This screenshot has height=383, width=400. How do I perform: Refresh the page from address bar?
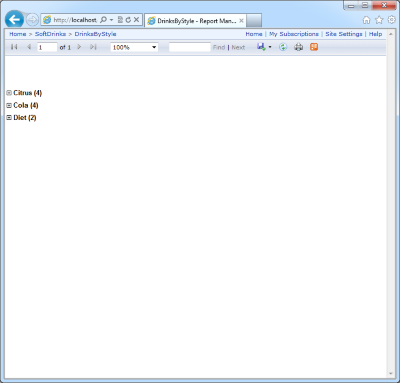[x=128, y=20]
